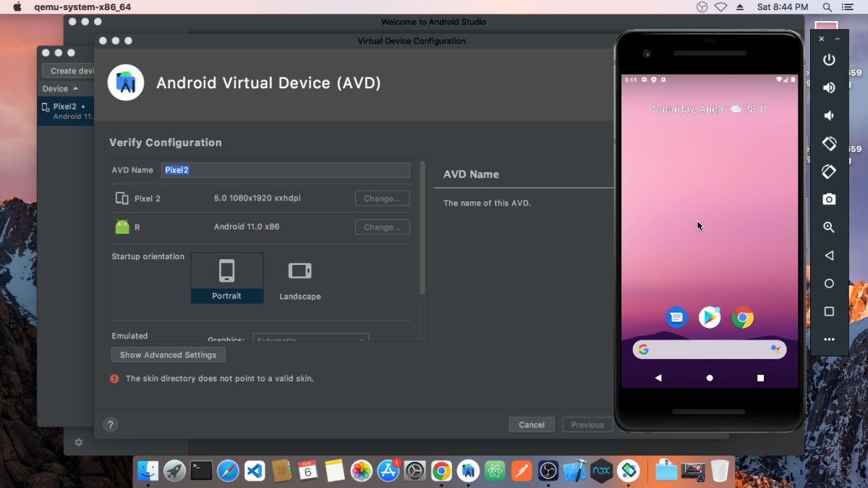Rotate the emulator left
This screenshot has width=868, height=488.
(829, 143)
